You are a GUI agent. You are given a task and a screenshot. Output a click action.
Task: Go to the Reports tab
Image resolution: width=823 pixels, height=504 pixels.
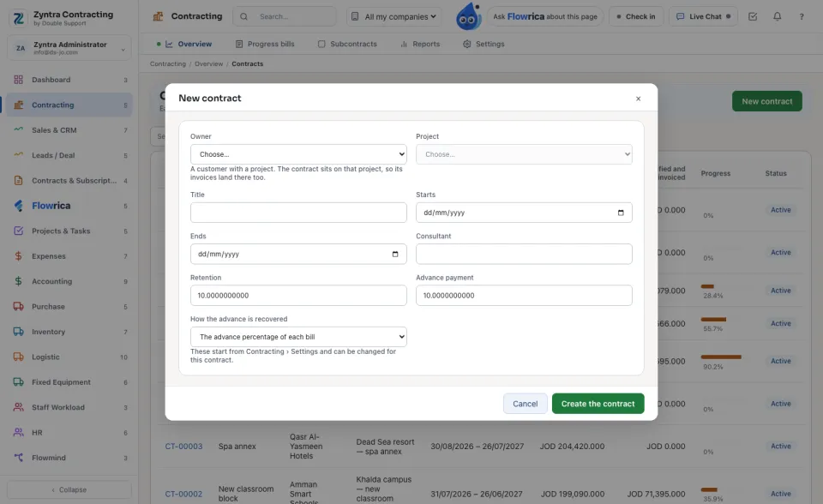pos(420,44)
